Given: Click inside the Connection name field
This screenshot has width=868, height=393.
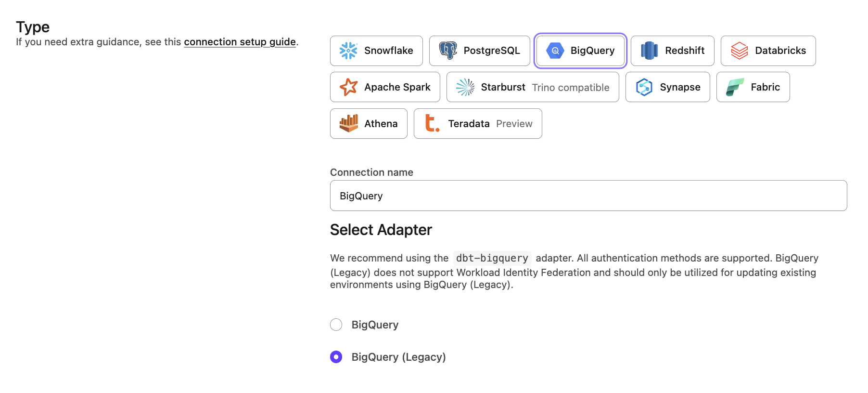Looking at the screenshot, I should click(588, 196).
